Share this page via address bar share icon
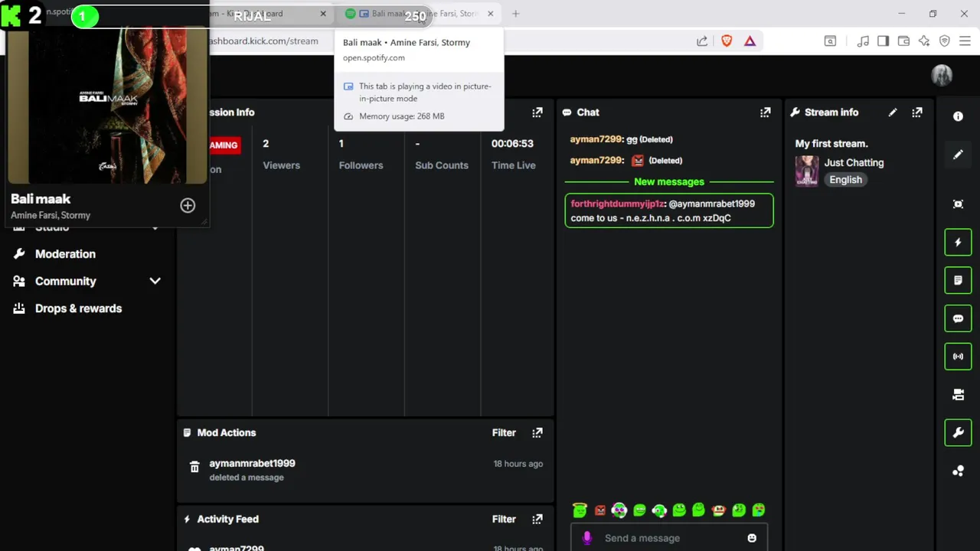The height and width of the screenshot is (551, 980). coord(702,41)
